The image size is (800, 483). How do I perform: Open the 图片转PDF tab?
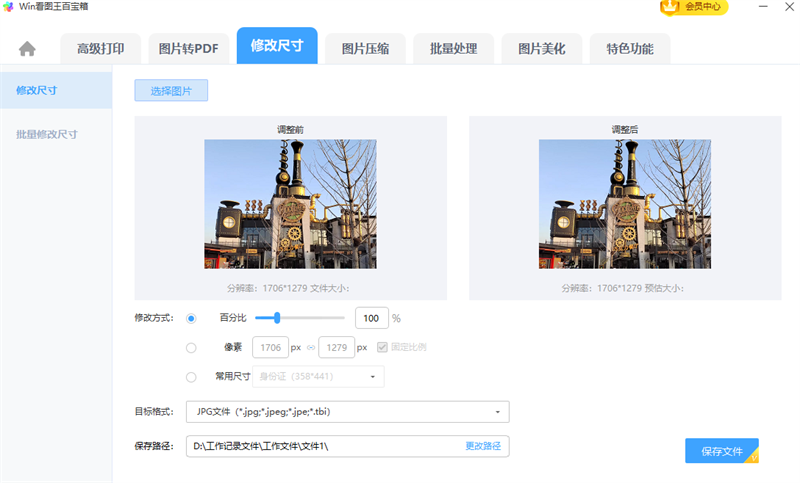189,49
